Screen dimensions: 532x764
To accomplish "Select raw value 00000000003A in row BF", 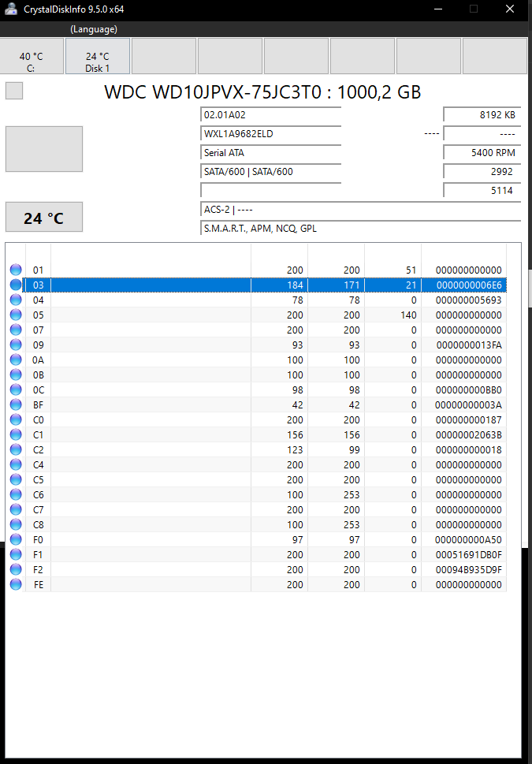I will (469, 405).
